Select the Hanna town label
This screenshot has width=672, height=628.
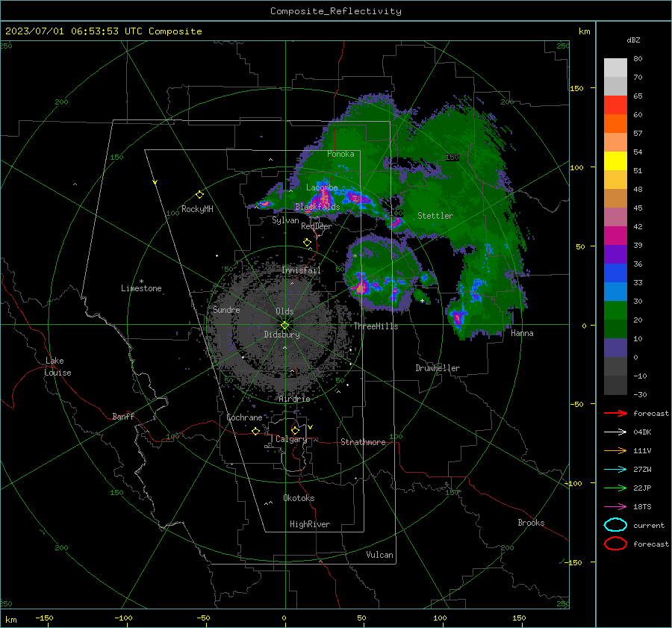pos(522,333)
